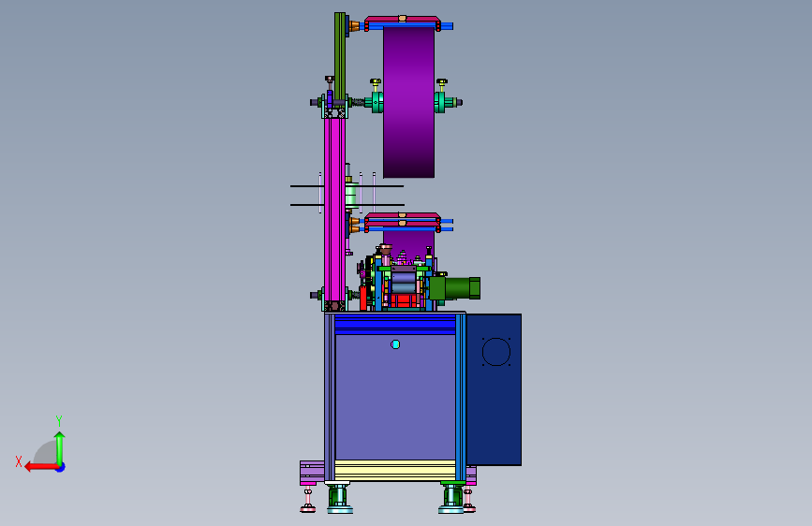Click the bright blue top rail of cabinet

395,324
